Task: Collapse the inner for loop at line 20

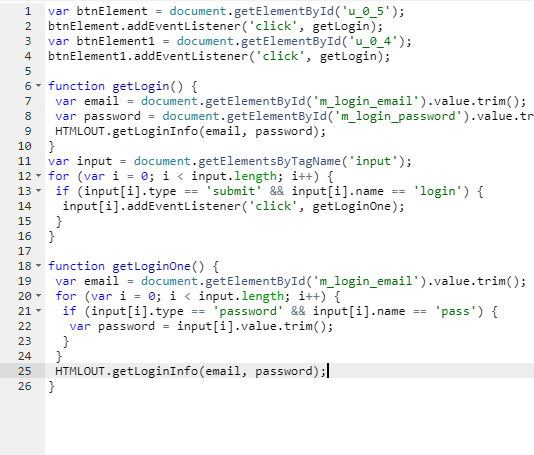Action: 38,295
